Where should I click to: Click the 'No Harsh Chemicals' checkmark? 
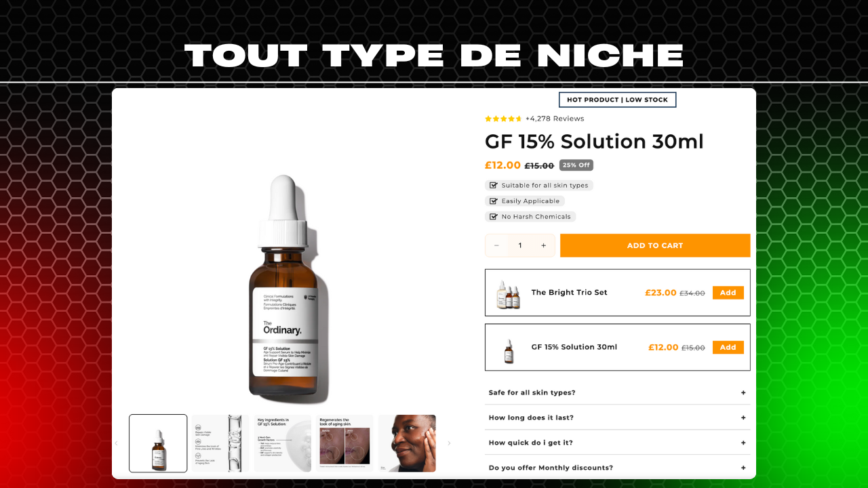pos(494,217)
